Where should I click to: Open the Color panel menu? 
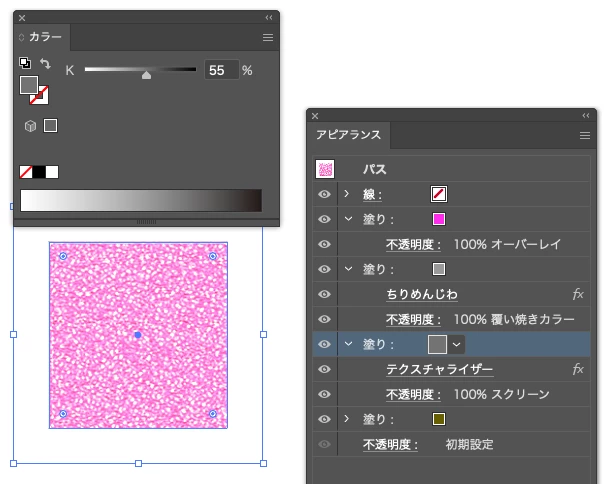[268, 38]
